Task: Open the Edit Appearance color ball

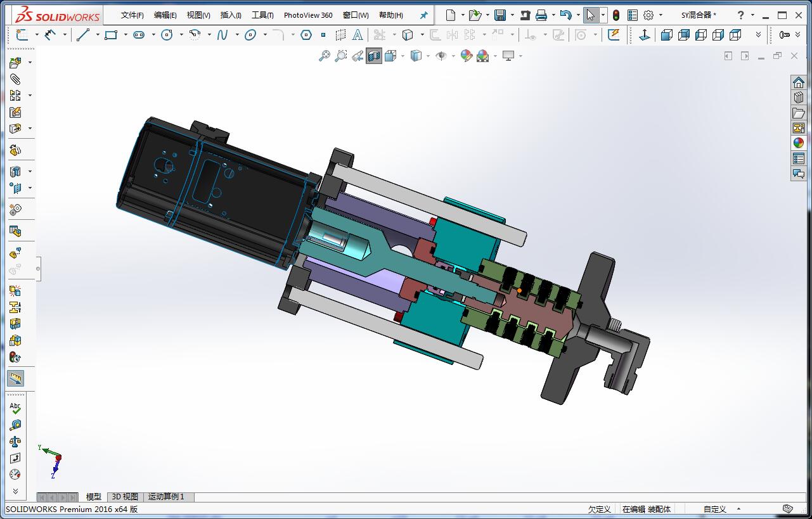Action: pos(467,56)
